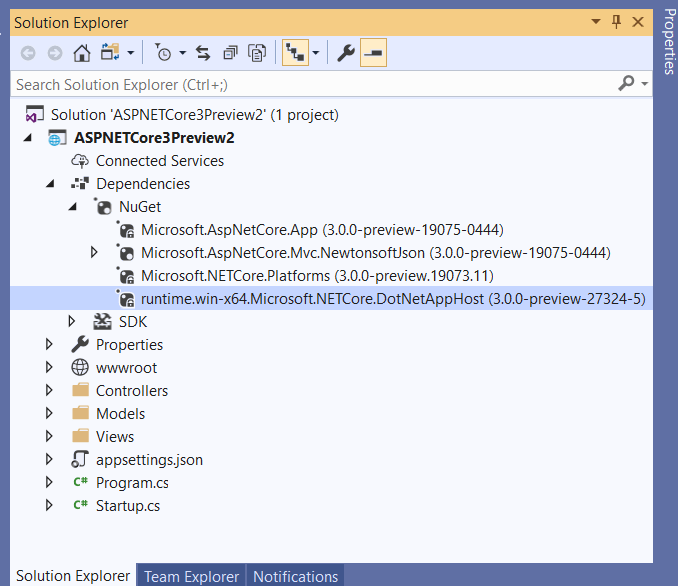Click the Search Solution Explorer input box

click(x=311, y=84)
